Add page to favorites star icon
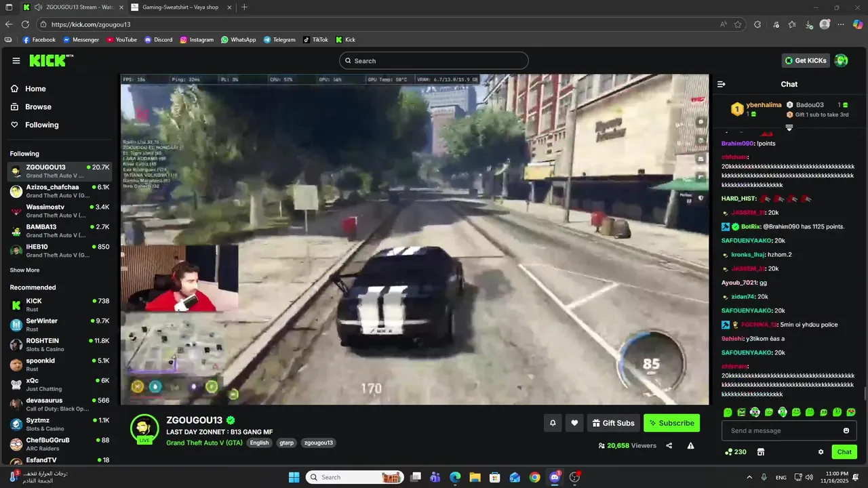The height and width of the screenshot is (488, 868). pyautogui.click(x=738, y=24)
